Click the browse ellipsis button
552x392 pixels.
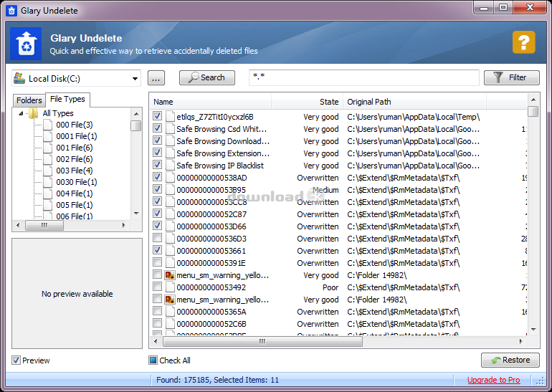(x=156, y=78)
